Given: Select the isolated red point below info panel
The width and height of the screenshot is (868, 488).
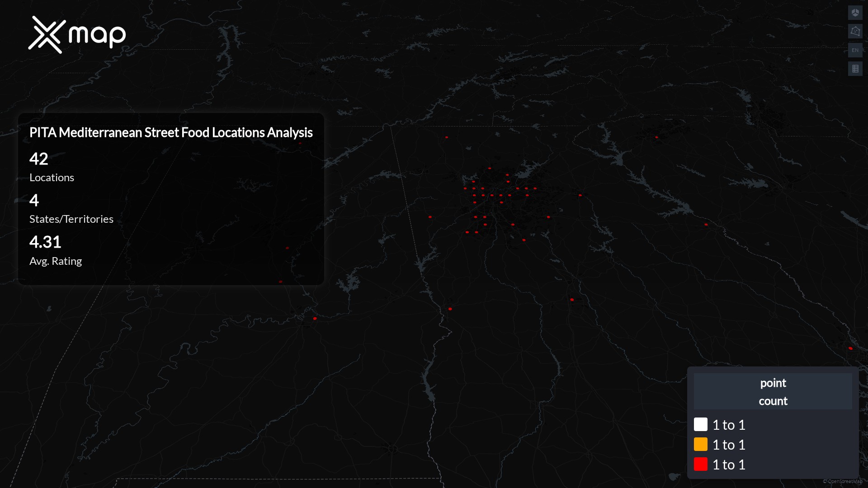Looking at the screenshot, I should coord(315,319).
